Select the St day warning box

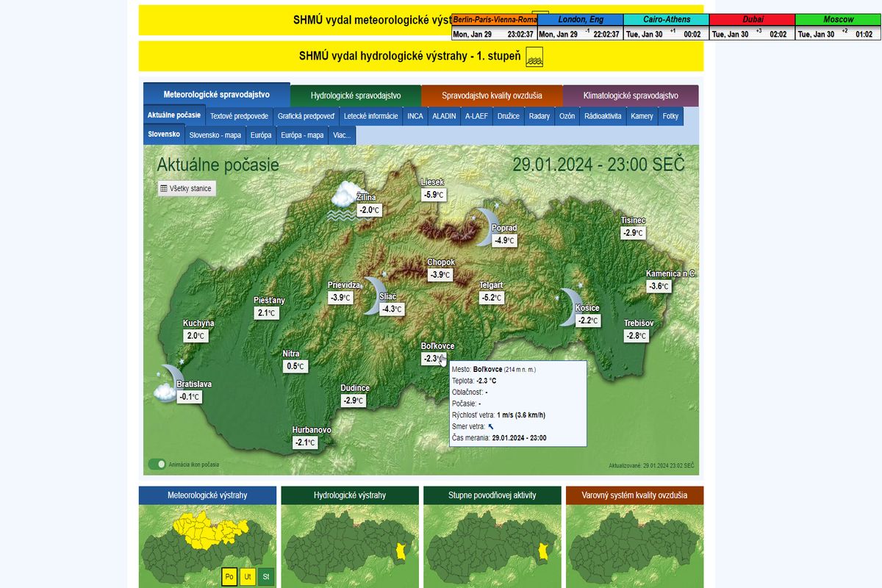(x=265, y=577)
